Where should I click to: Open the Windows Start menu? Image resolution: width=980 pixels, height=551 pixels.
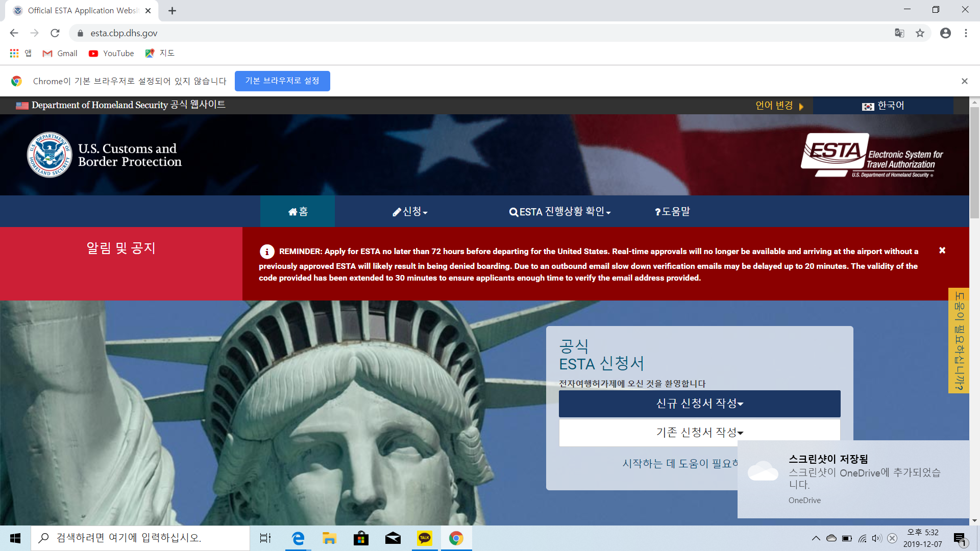[x=15, y=538]
